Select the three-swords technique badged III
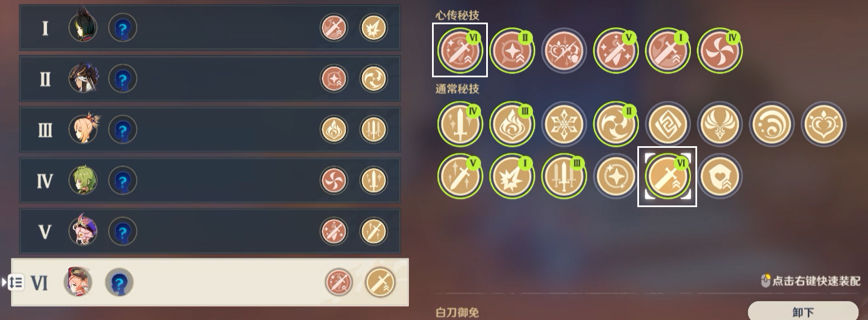Image resolution: width=868 pixels, height=320 pixels. [564, 176]
